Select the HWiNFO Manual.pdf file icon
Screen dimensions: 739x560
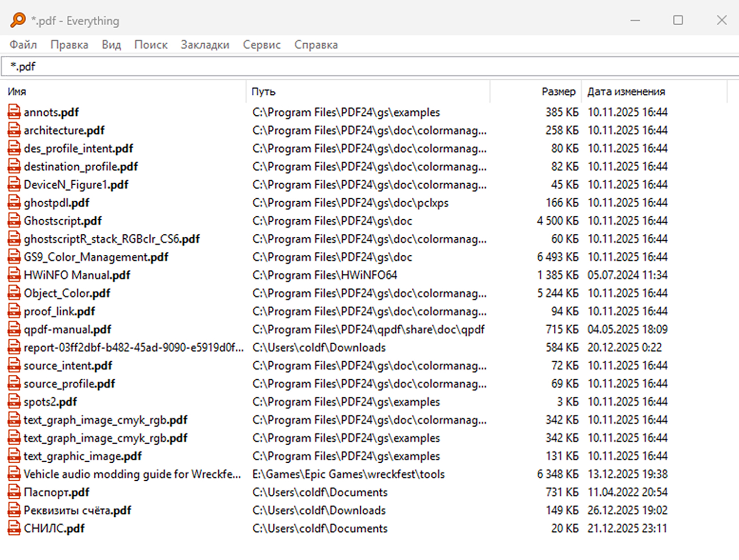[14, 275]
